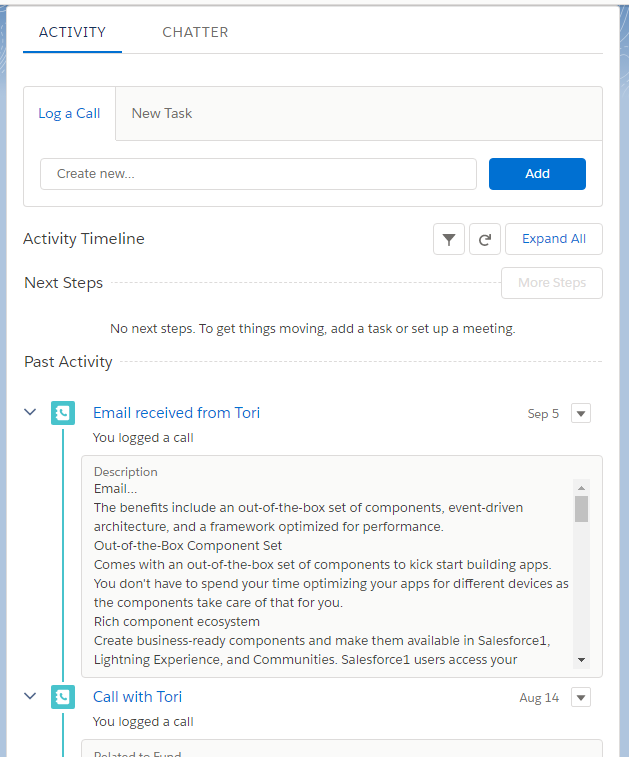Click the Create new input field
The image size is (629, 757).
(x=258, y=173)
